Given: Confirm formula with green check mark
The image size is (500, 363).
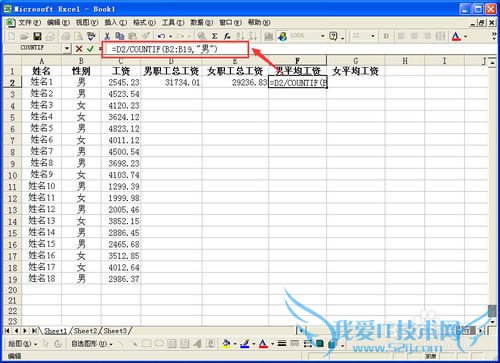Looking at the screenshot, I should pyautogui.click(x=90, y=49).
